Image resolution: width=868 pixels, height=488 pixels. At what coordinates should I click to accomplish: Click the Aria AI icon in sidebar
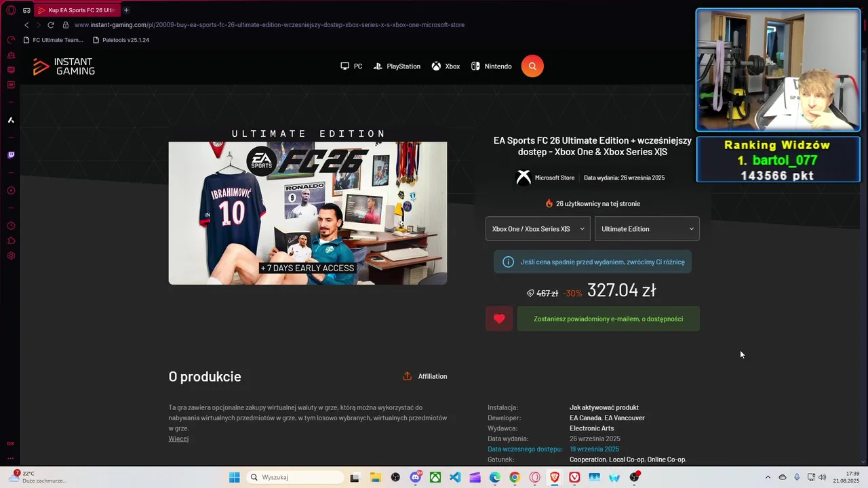pyautogui.click(x=11, y=120)
